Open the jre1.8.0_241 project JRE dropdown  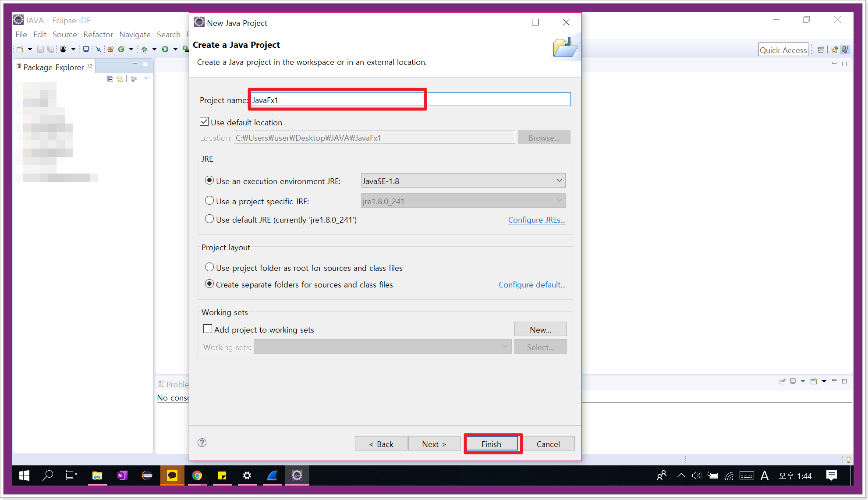463,201
